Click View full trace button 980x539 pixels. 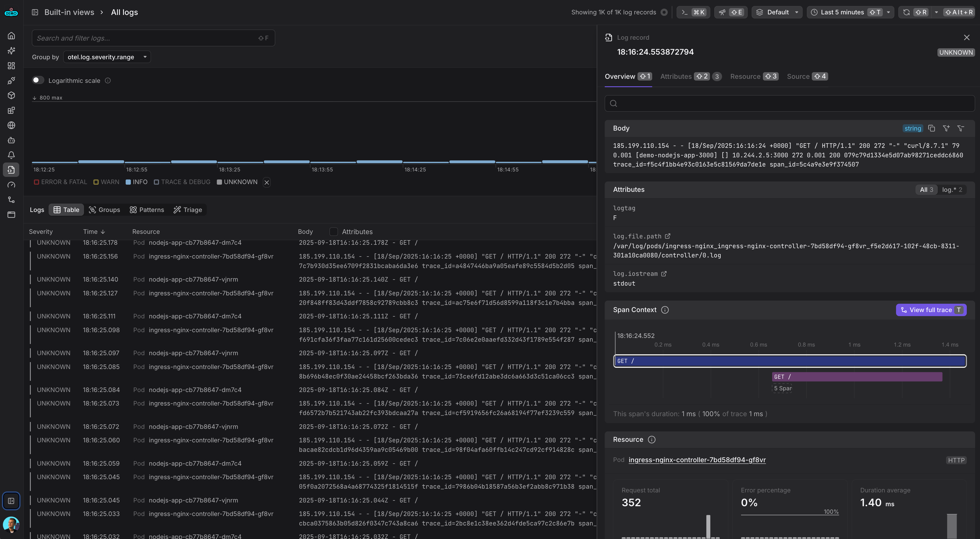pyautogui.click(x=931, y=310)
